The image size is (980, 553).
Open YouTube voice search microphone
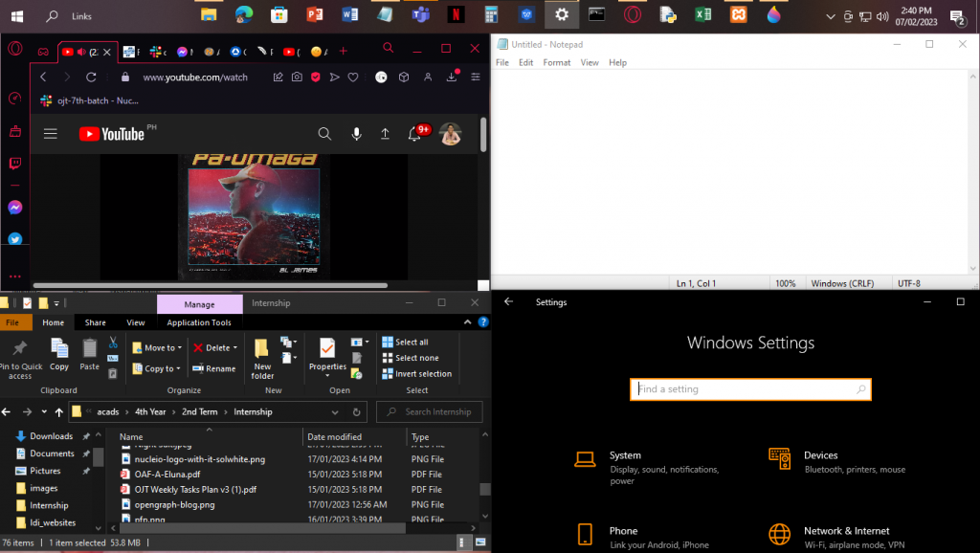tap(356, 134)
